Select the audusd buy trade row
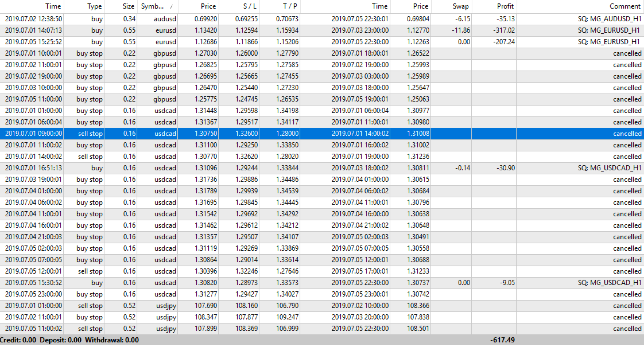 pos(165,19)
